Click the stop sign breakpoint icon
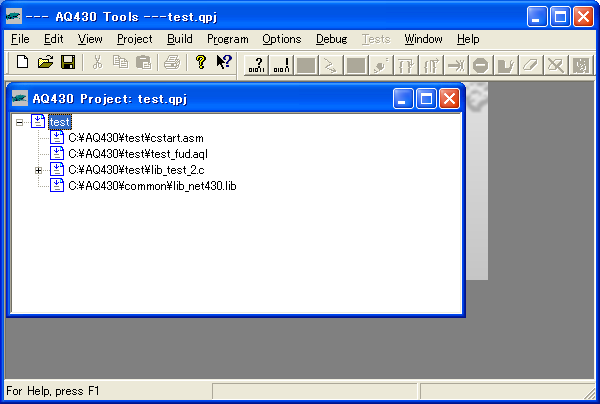This screenshot has width=600, height=404. (x=481, y=65)
